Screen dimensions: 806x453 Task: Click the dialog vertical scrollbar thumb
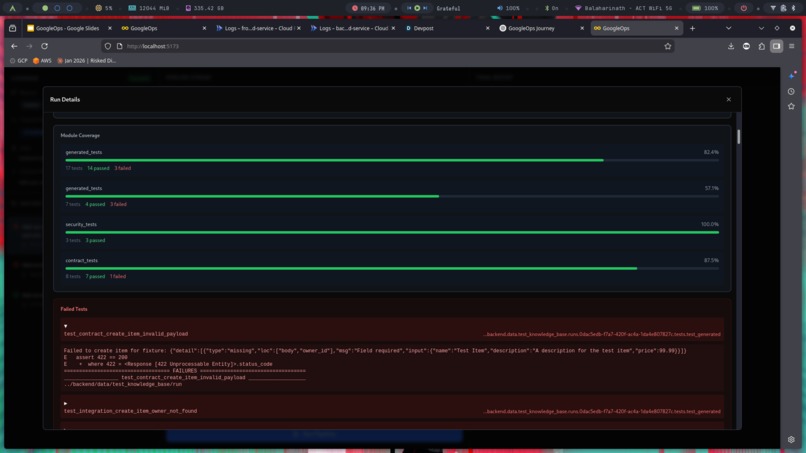pyautogui.click(x=739, y=136)
